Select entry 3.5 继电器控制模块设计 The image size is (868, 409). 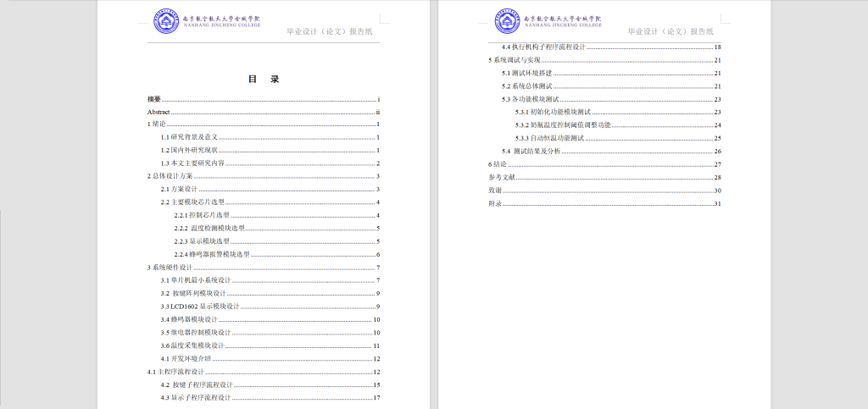pos(270,333)
